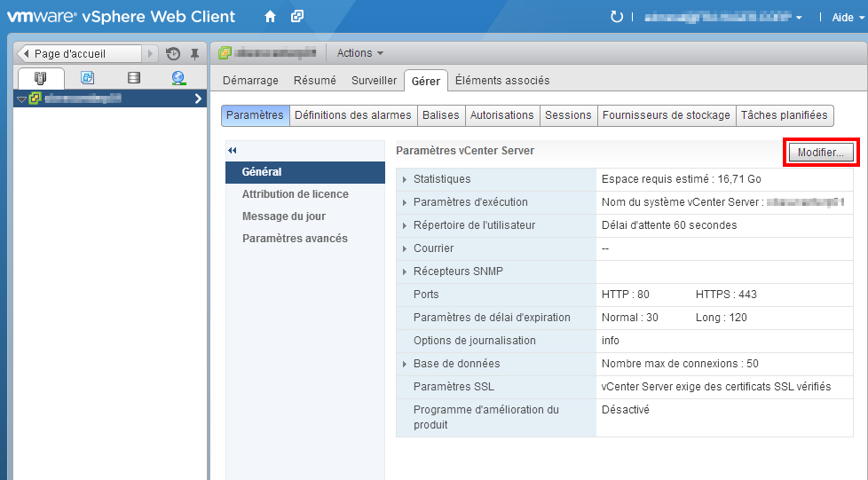Open the Autorisations sub-tab

(502, 115)
